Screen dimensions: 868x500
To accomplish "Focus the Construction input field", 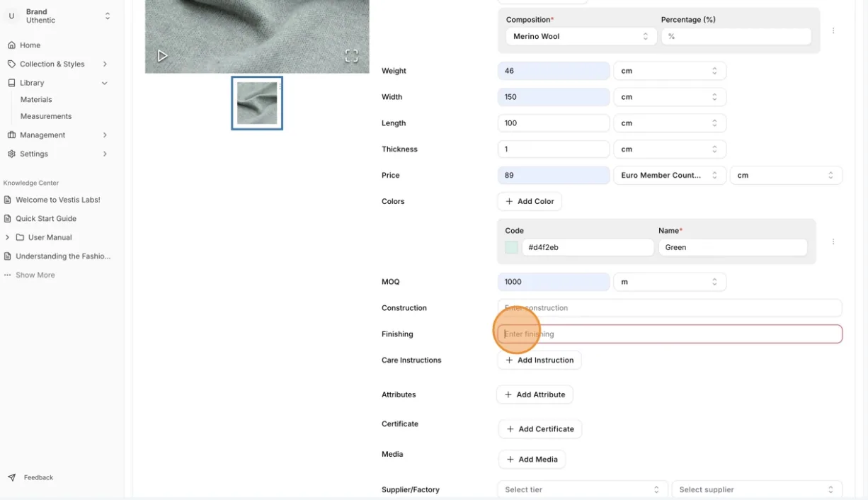I will pyautogui.click(x=670, y=308).
